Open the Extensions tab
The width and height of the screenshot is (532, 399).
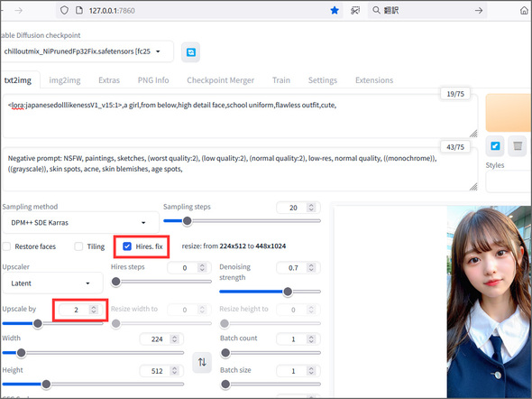[374, 80]
